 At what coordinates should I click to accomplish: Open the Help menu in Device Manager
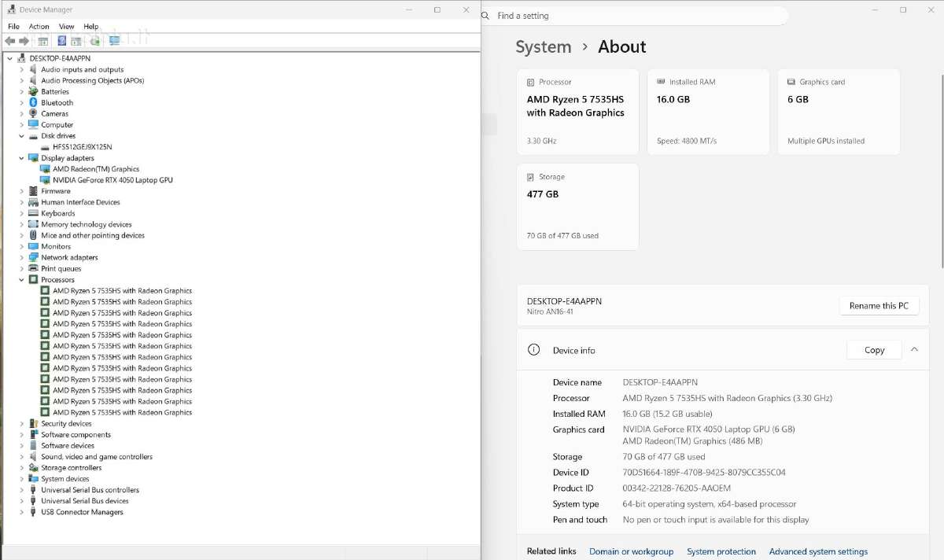click(x=90, y=26)
